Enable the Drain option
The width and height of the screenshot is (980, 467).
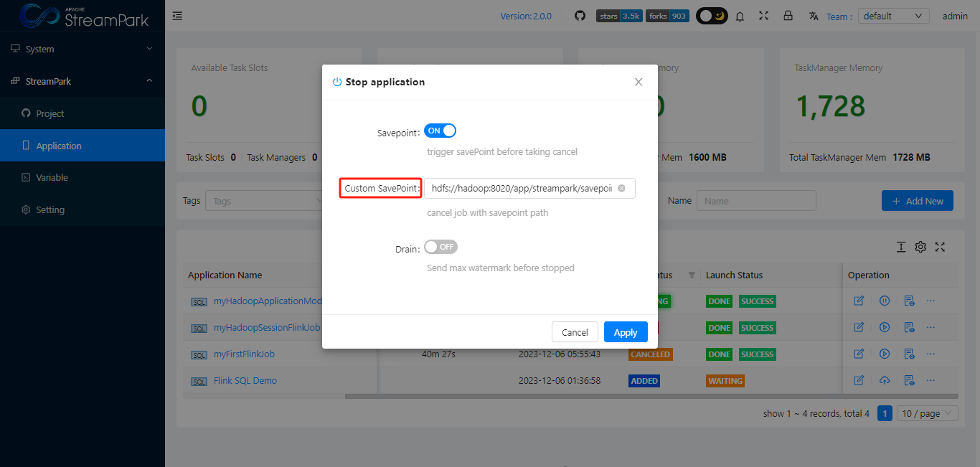click(440, 246)
